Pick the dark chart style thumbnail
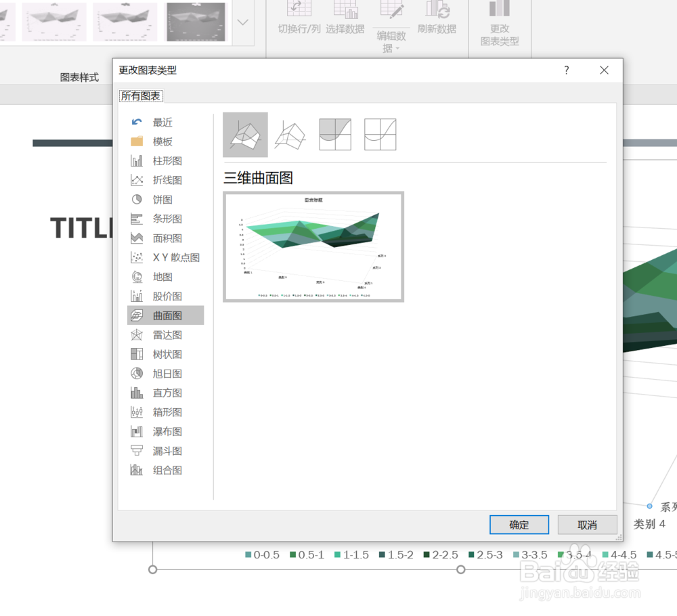This screenshot has height=616, width=677. (x=196, y=22)
